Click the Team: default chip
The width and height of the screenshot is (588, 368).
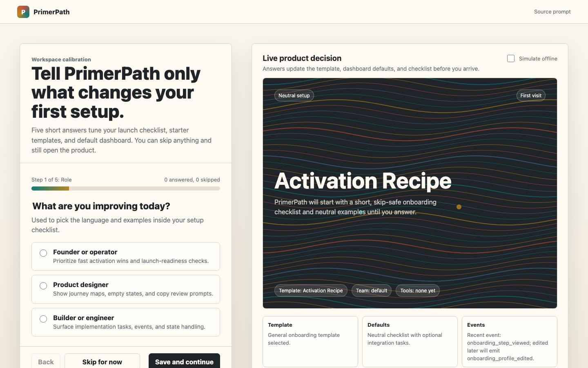click(x=372, y=291)
